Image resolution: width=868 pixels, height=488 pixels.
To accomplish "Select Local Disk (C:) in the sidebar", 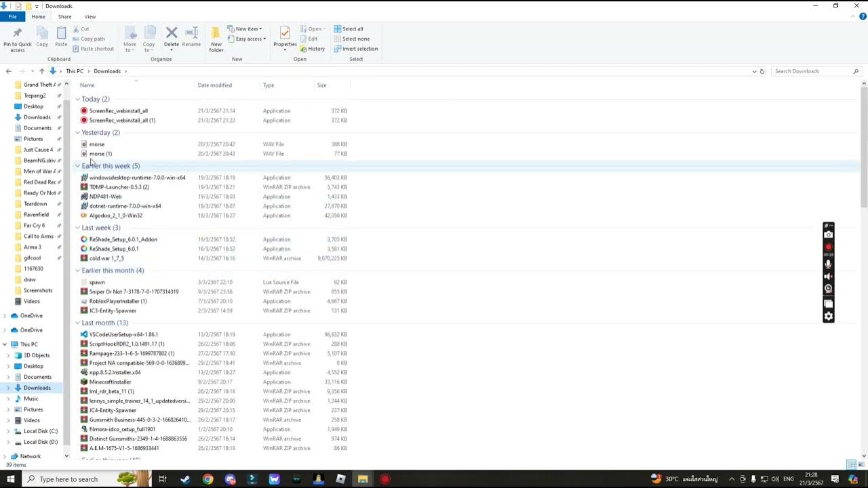I will (x=41, y=431).
